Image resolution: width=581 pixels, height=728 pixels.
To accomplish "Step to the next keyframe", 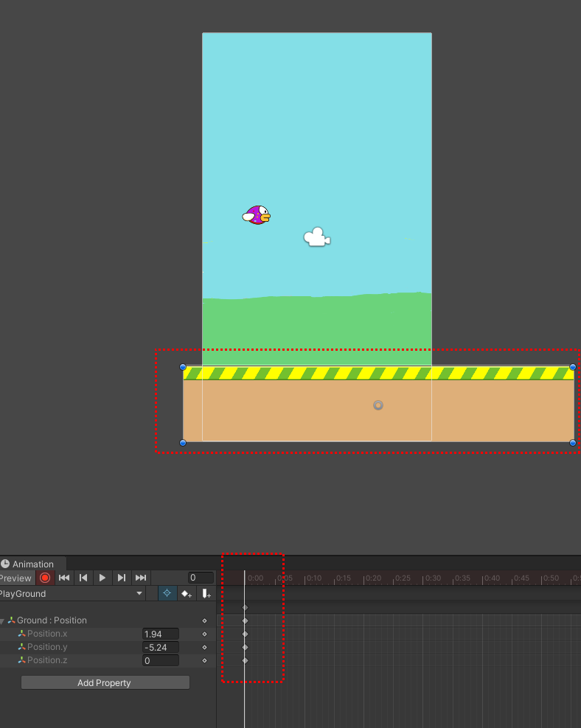I will tap(121, 578).
